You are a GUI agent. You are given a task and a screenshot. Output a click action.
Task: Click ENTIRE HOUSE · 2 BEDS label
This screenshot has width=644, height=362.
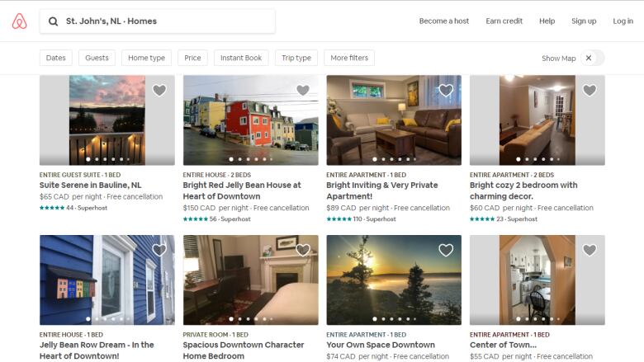(x=217, y=175)
